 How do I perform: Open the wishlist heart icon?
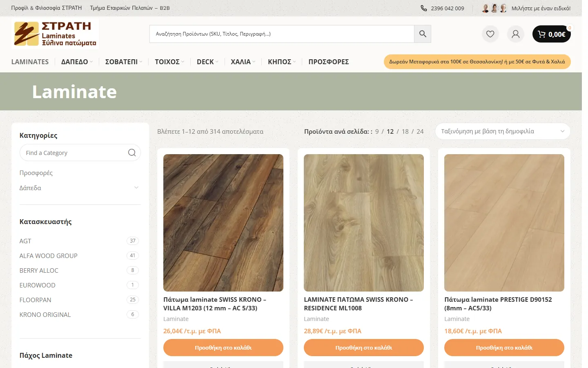tap(490, 34)
